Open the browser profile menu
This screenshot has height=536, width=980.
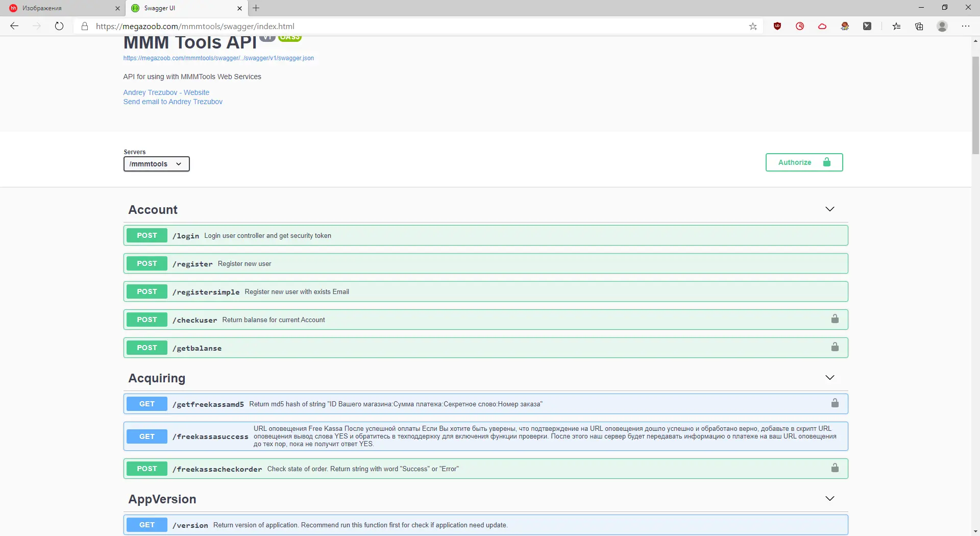point(942,26)
